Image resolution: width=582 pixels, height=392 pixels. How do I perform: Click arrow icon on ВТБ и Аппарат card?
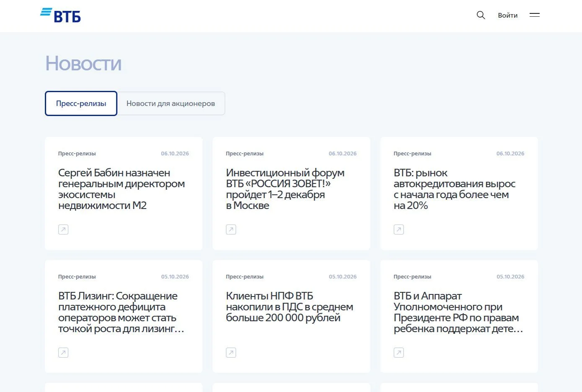click(x=399, y=353)
